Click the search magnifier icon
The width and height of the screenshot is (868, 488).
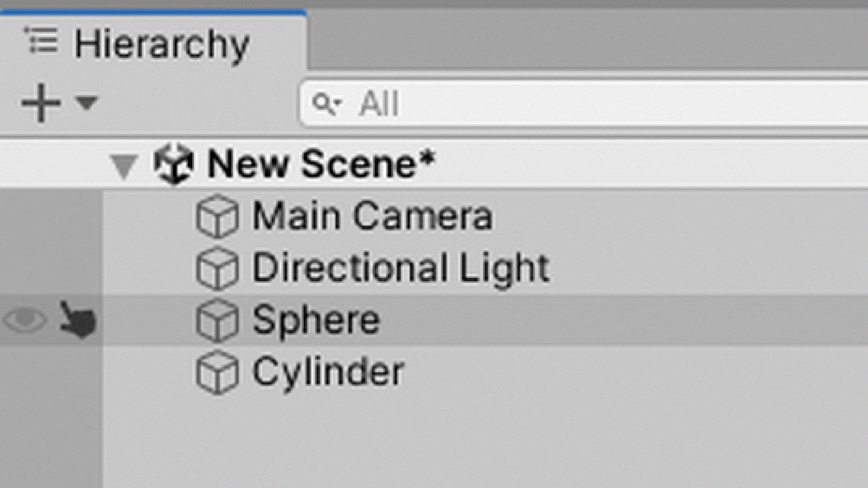pyautogui.click(x=326, y=104)
